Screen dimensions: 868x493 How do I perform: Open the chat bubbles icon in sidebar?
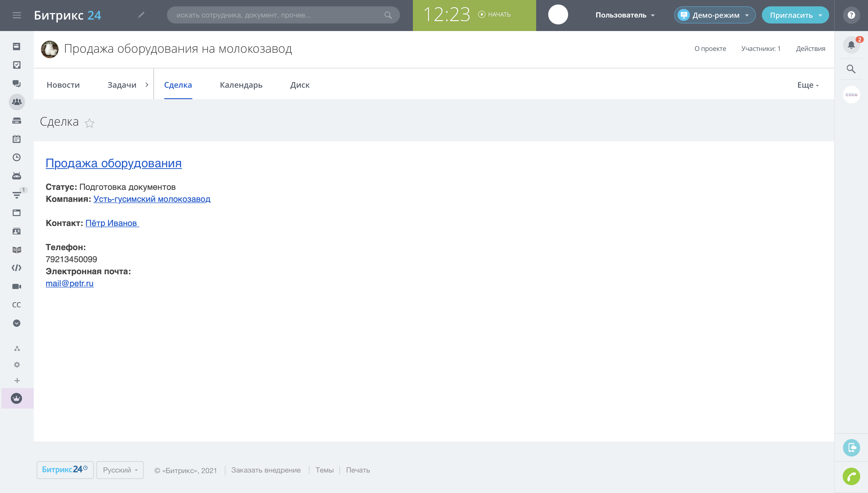click(17, 83)
